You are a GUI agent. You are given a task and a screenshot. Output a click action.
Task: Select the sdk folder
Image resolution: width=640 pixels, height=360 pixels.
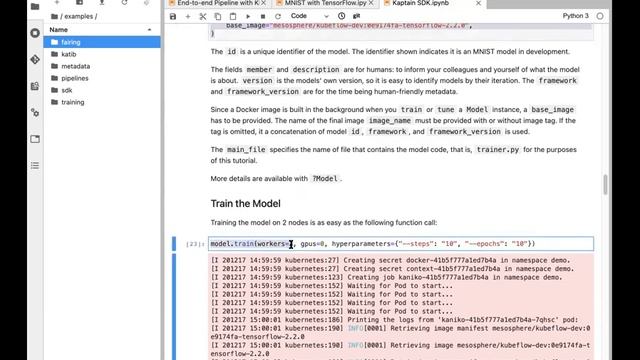102,90
